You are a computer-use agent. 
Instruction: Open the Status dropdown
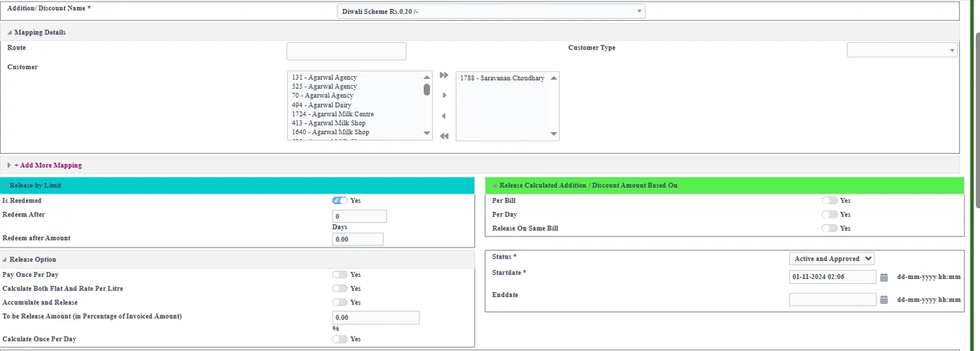pos(832,259)
